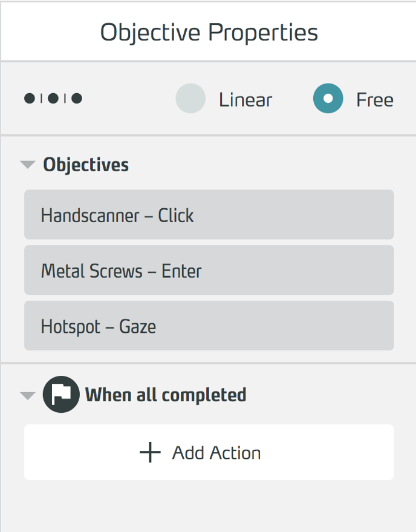Click the When all completed heading text
This screenshot has height=532, width=416.
click(x=166, y=395)
